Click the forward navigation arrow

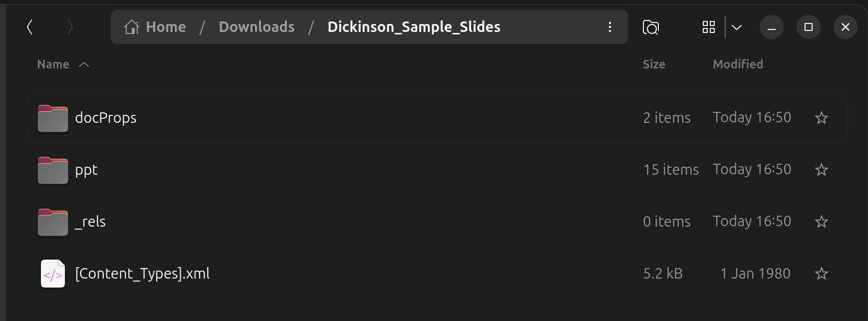click(70, 27)
